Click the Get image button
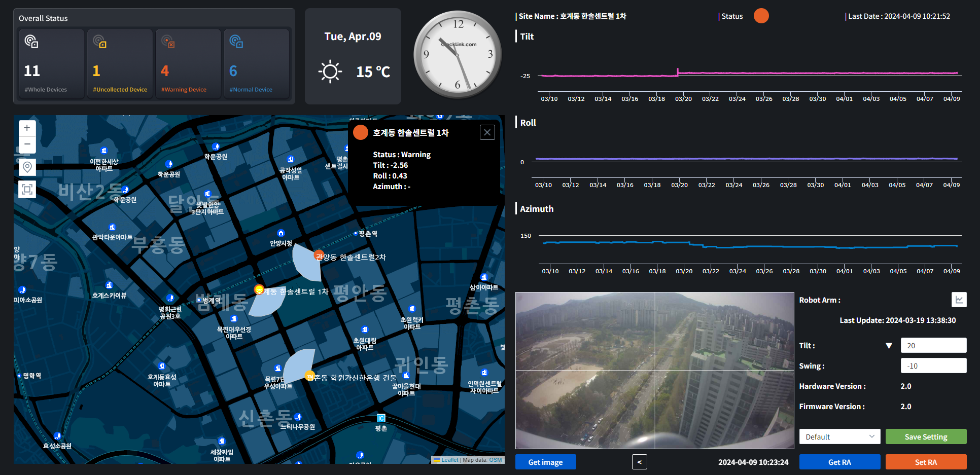Image resolution: width=980 pixels, height=475 pixels. click(545, 462)
